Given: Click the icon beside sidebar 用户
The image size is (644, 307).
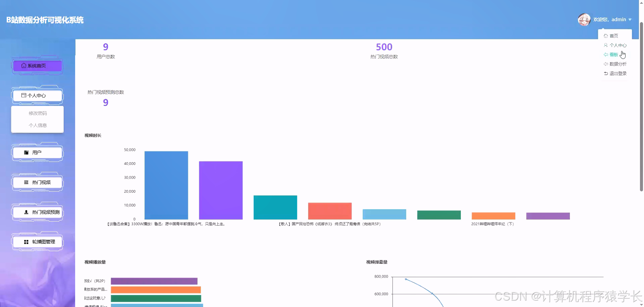Looking at the screenshot, I should 26,152.
